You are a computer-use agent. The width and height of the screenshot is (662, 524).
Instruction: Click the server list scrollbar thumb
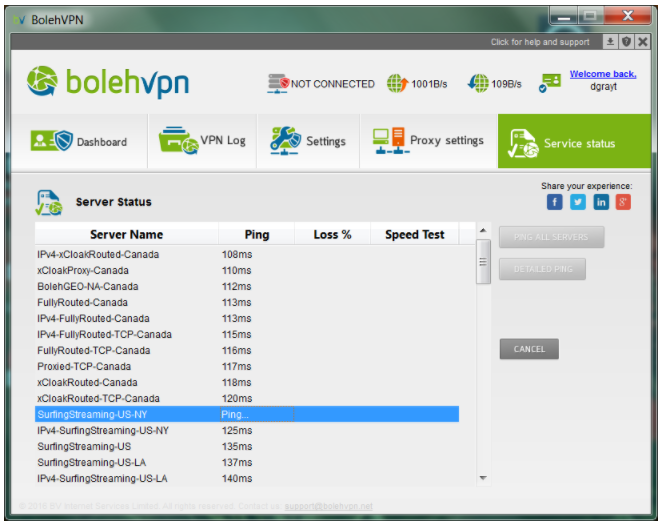[483, 262]
